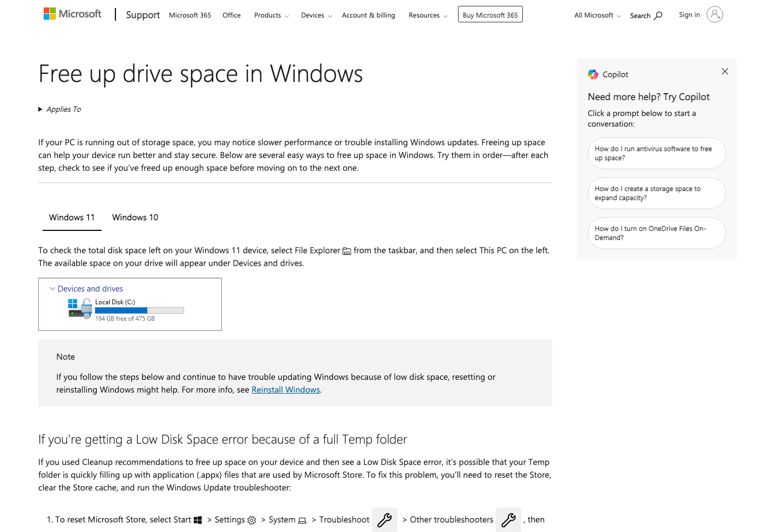The width and height of the screenshot is (766, 532).
Task: Open Account & billing nav item
Action: tap(369, 15)
